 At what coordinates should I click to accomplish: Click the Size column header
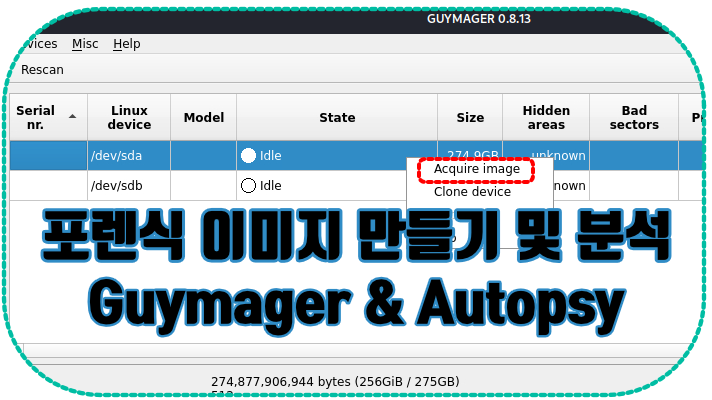470,117
